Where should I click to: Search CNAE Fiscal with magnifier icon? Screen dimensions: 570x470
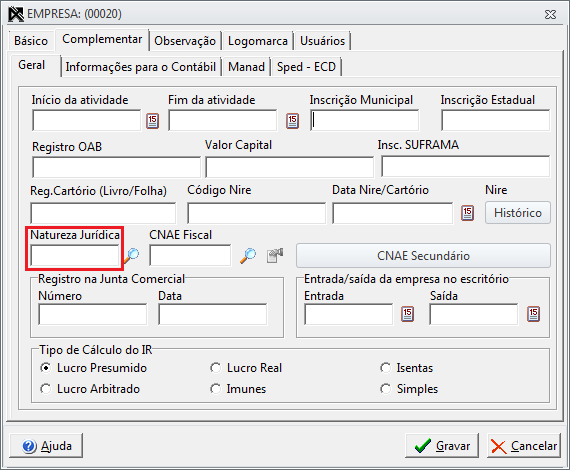tap(248, 256)
